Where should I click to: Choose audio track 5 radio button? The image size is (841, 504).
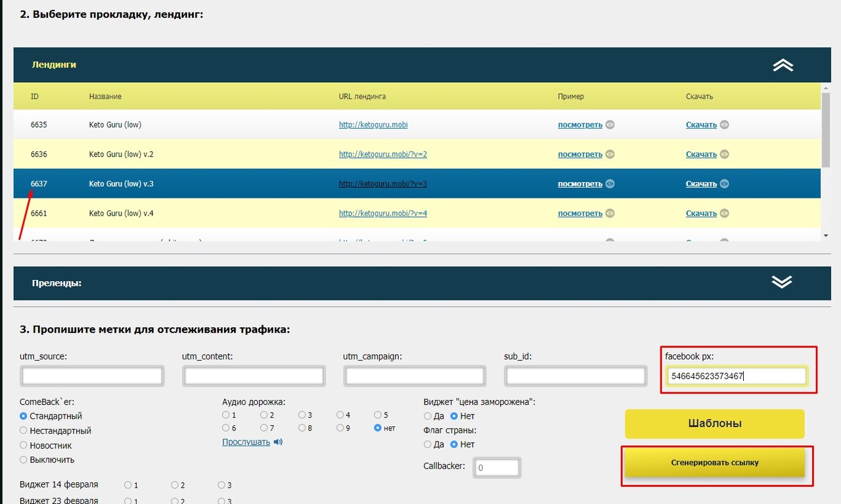[x=377, y=415]
